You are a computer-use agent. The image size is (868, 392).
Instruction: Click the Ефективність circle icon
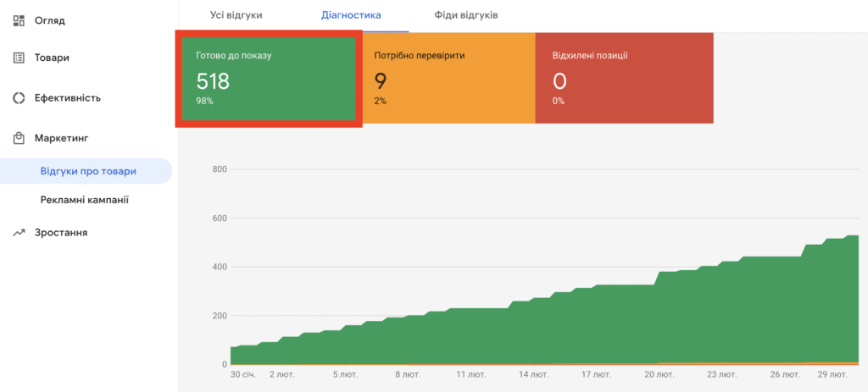pos(19,98)
